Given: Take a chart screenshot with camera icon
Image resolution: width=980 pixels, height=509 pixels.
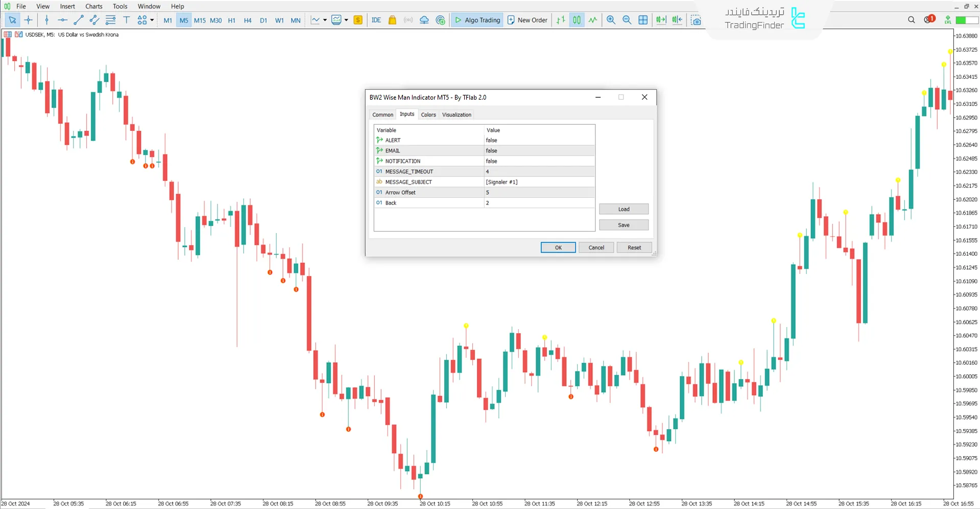Looking at the screenshot, I should [696, 20].
